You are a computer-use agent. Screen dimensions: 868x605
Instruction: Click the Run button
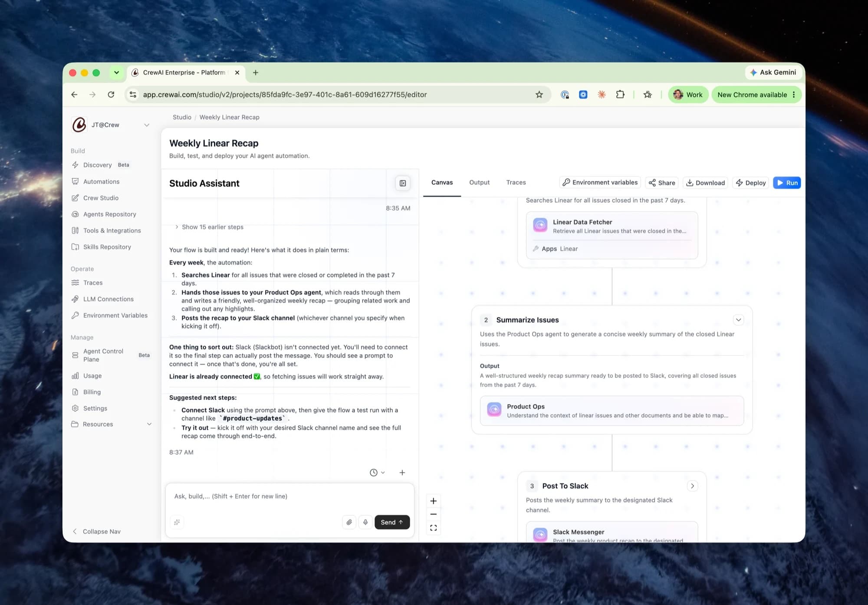coord(787,183)
